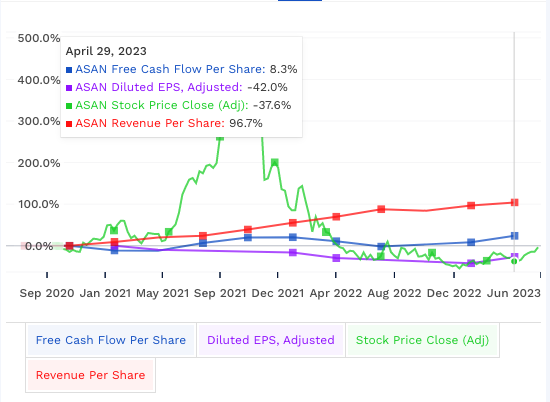This screenshot has width=550, height=402.
Task: Click the Jan 2021 x-axis label
Action: (105, 293)
